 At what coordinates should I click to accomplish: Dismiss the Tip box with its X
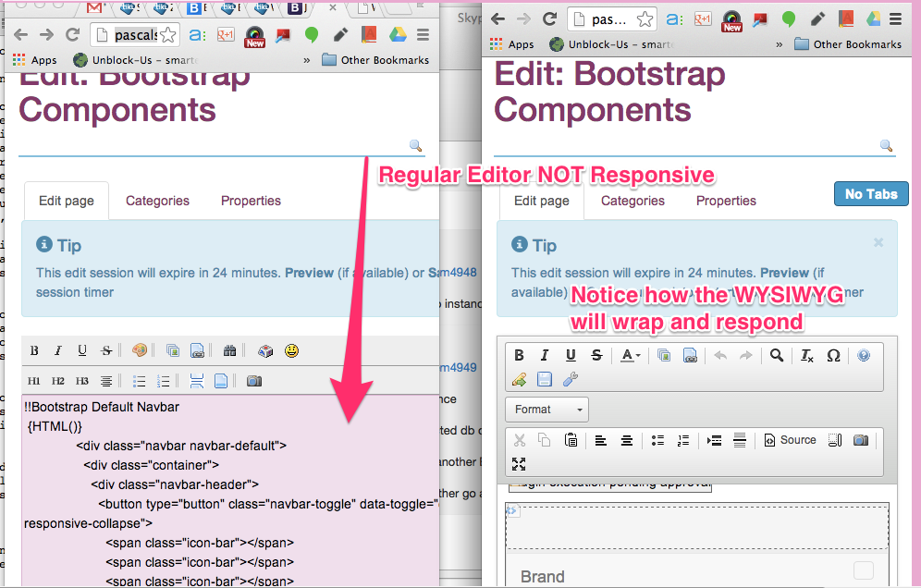pos(878,242)
